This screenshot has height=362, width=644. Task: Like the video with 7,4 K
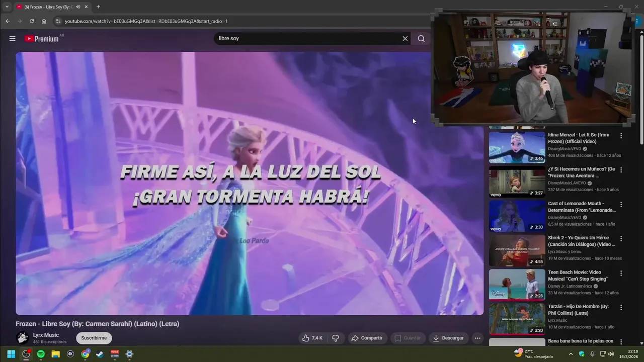[312, 338]
